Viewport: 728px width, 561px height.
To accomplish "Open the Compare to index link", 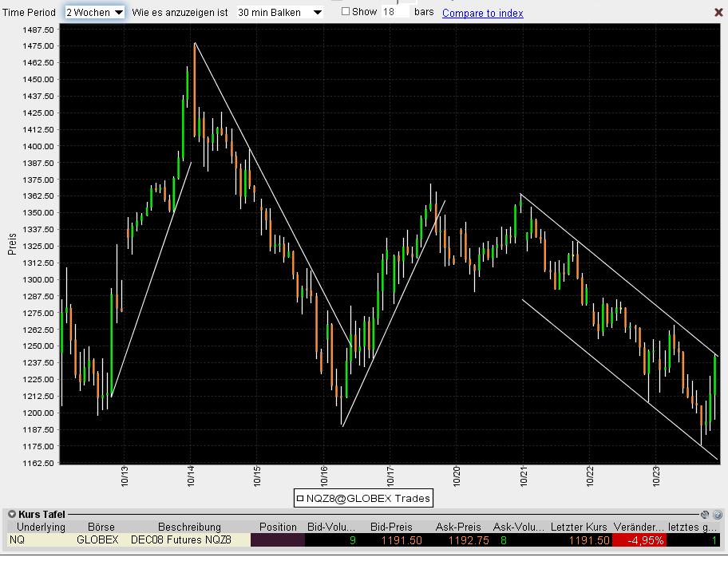I will click(x=482, y=13).
